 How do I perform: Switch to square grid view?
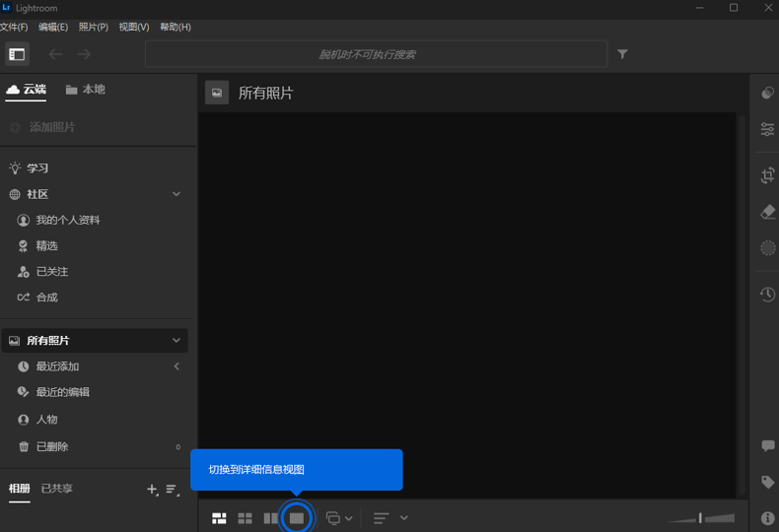[x=245, y=518]
